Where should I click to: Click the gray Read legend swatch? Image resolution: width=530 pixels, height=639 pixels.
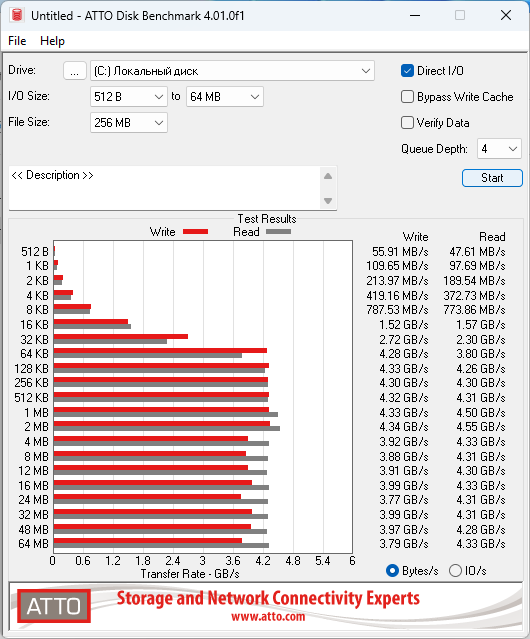tap(278, 231)
